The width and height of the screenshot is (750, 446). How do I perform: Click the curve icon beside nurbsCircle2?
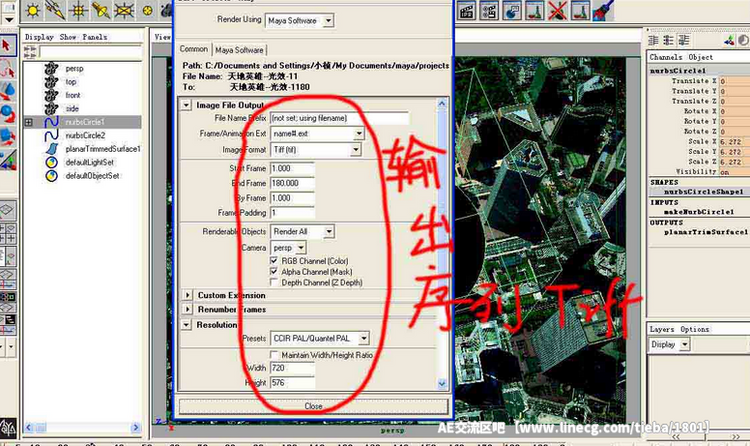(51, 135)
